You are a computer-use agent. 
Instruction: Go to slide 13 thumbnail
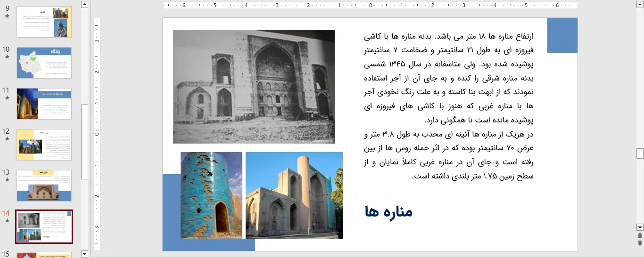point(44,185)
